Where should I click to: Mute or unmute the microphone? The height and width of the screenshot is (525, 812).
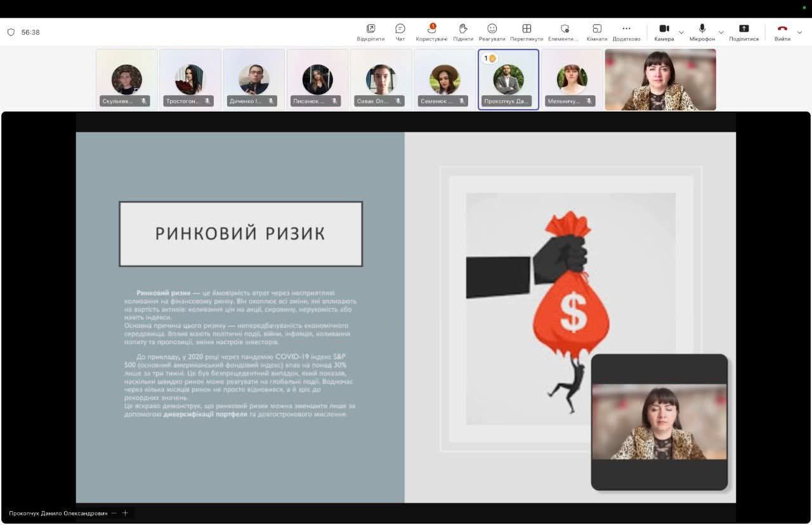(x=702, y=32)
